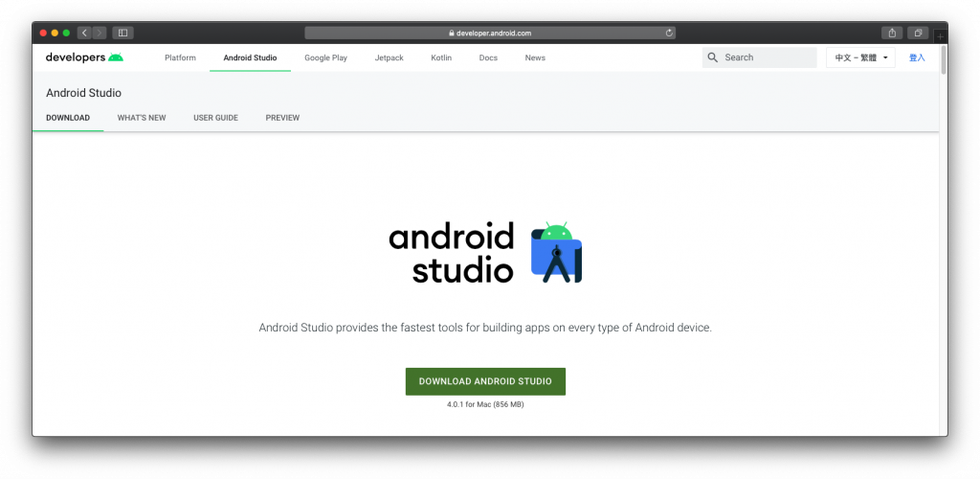Screen dimensions: 980x479
Task: Open the Kotlin nav item
Action: pyautogui.click(x=441, y=57)
